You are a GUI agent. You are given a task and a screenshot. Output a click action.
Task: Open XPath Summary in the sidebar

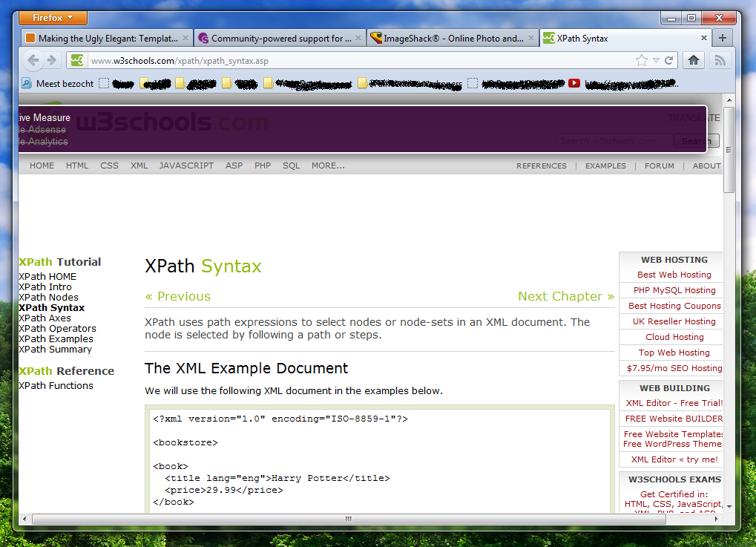point(55,350)
